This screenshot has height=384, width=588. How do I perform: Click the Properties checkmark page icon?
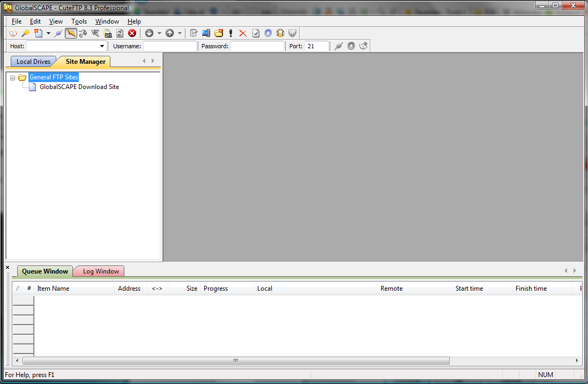pos(256,33)
